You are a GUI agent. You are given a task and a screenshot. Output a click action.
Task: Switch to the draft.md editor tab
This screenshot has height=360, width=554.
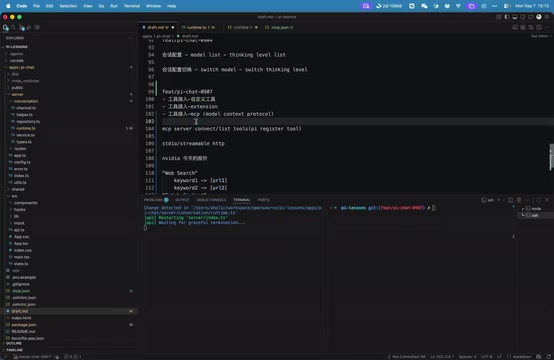coord(158,27)
